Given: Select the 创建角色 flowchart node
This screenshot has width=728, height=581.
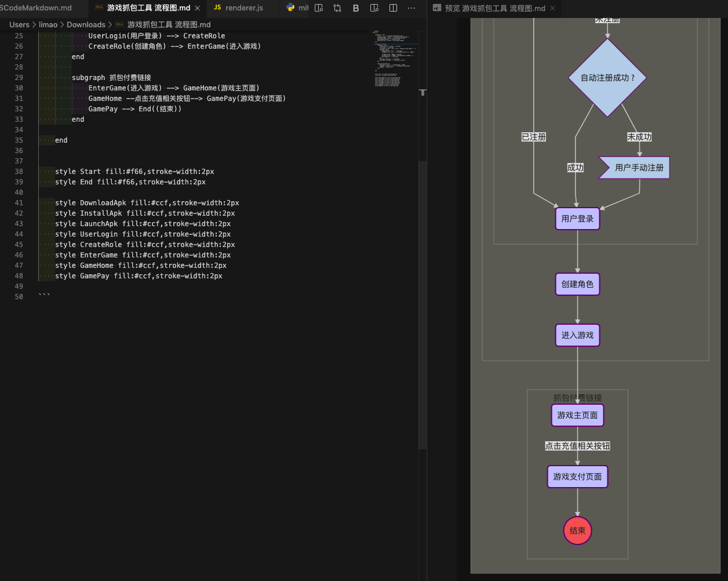Looking at the screenshot, I should pyautogui.click(x=577, y=284).
